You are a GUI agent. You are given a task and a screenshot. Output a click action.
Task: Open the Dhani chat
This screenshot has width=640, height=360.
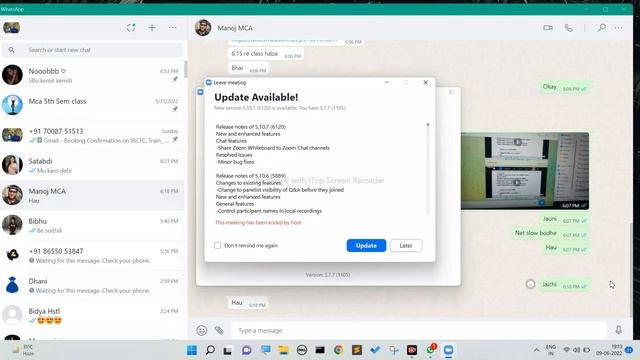(92, 285)
